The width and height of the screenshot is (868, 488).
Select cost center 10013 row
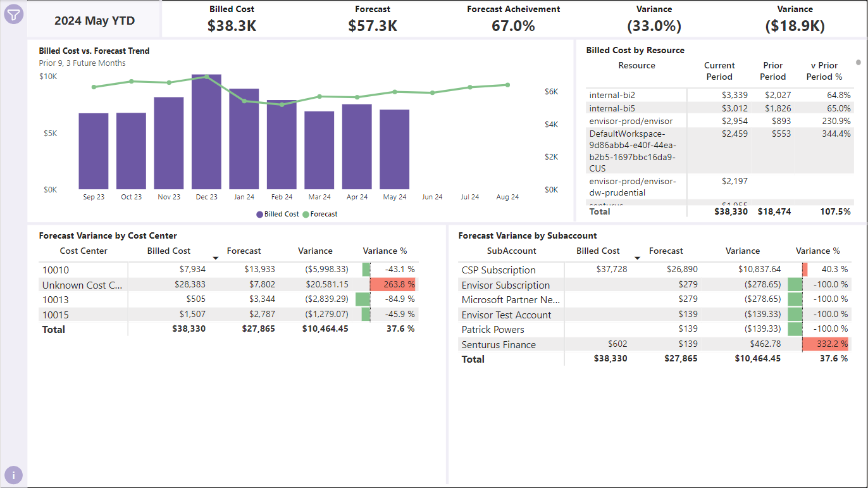[229, 299]
